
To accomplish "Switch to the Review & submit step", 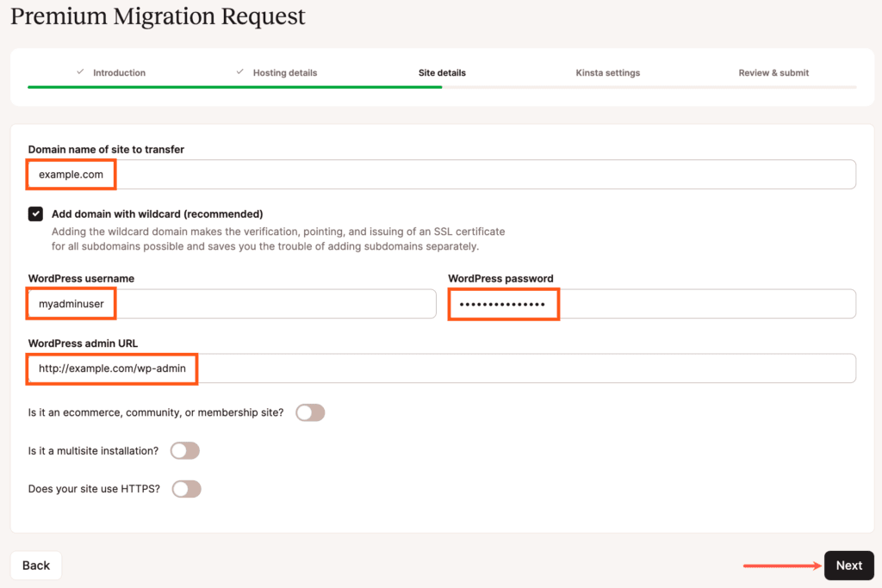I will (x=773, y=73).
